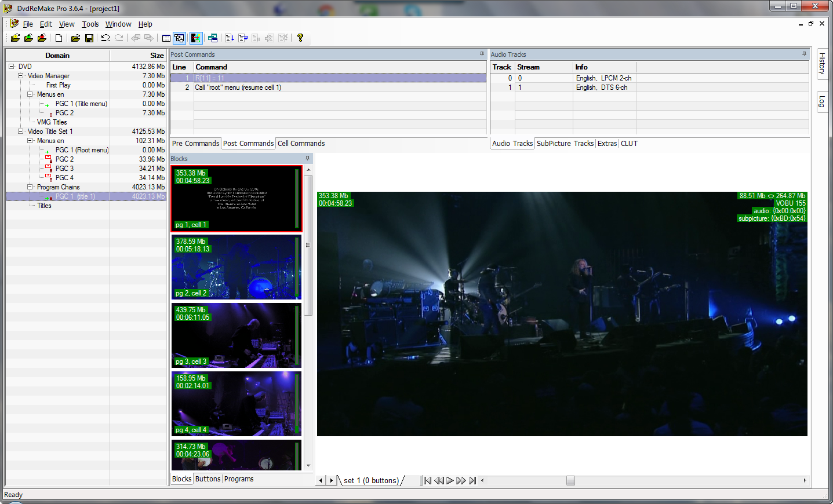The height and width of the screenshot is (504, 833).
Task: Click the red disc folder export icon
Action: pos(42,38)
